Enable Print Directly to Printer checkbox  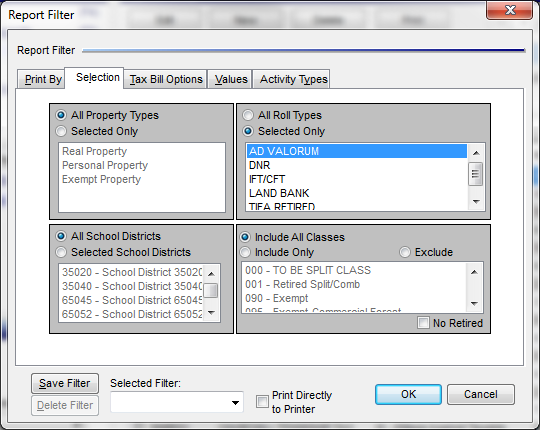click(262, 401)
